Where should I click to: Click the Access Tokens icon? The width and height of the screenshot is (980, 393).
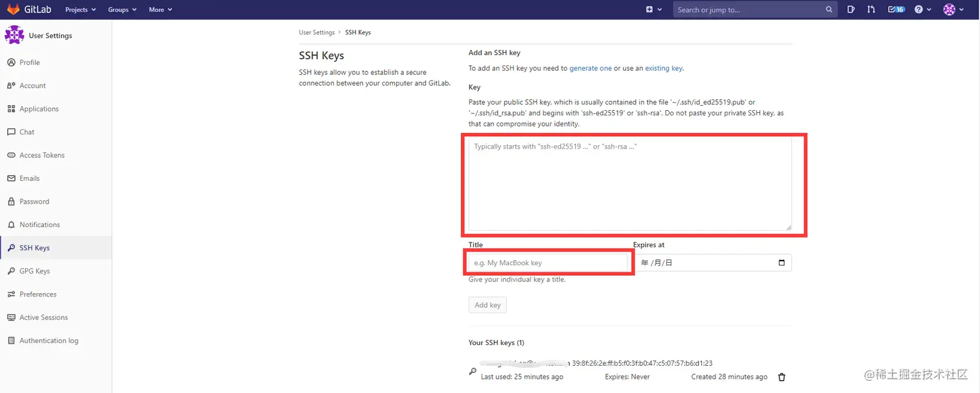click(x=11, y=155)
